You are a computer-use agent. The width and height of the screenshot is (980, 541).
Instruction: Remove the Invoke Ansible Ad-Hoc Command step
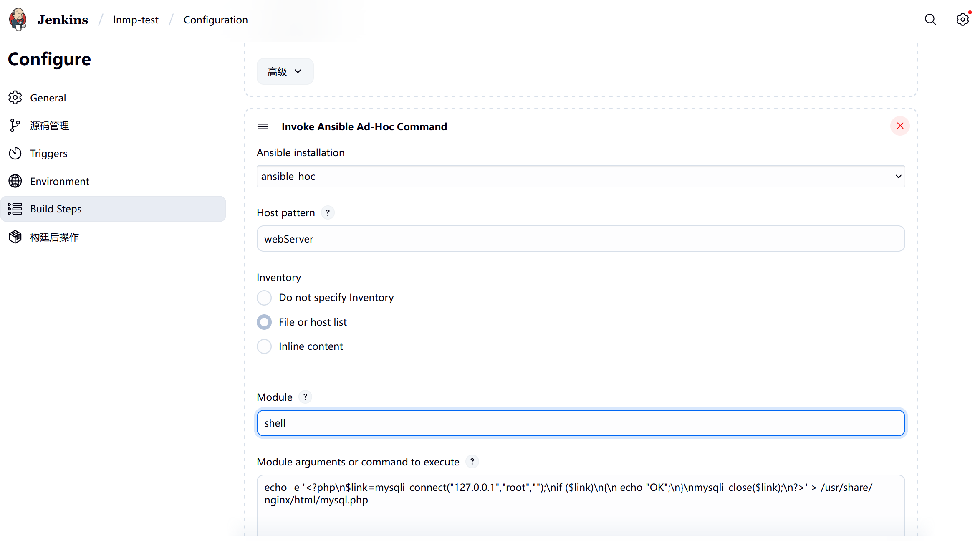pyautogui.click(x=900, y=126)
